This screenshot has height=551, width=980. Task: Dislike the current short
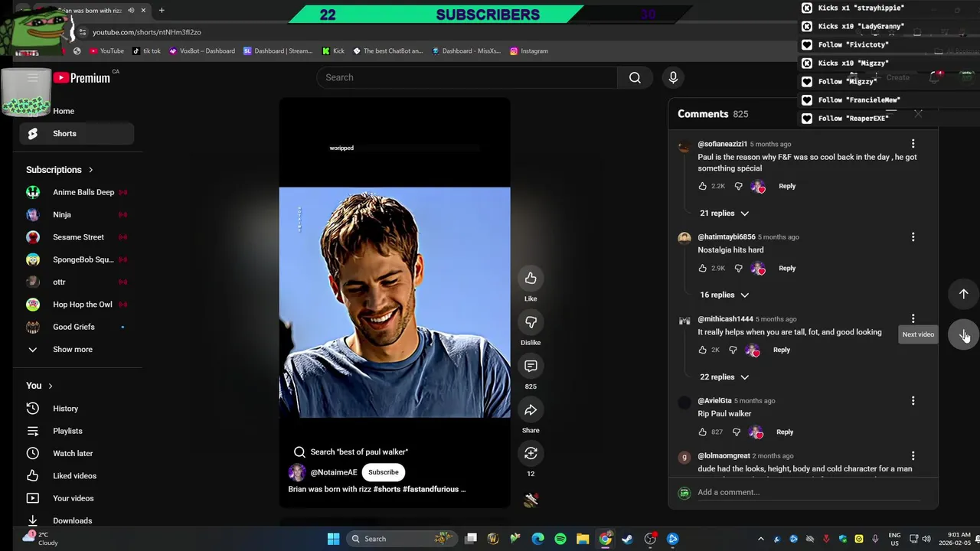point(531,321)
